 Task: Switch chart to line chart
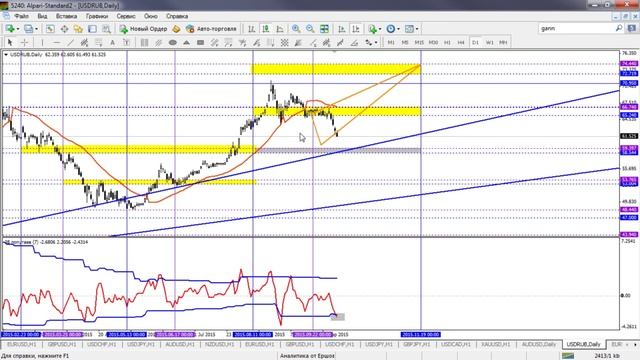280,29
